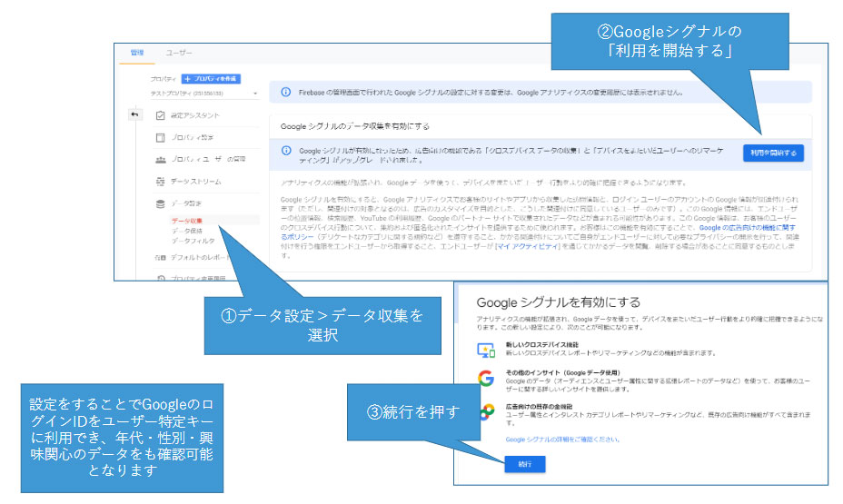Open the データストリーム icon
The width and height of the screenshot is (843, 504).
click(x=160, y=182)
